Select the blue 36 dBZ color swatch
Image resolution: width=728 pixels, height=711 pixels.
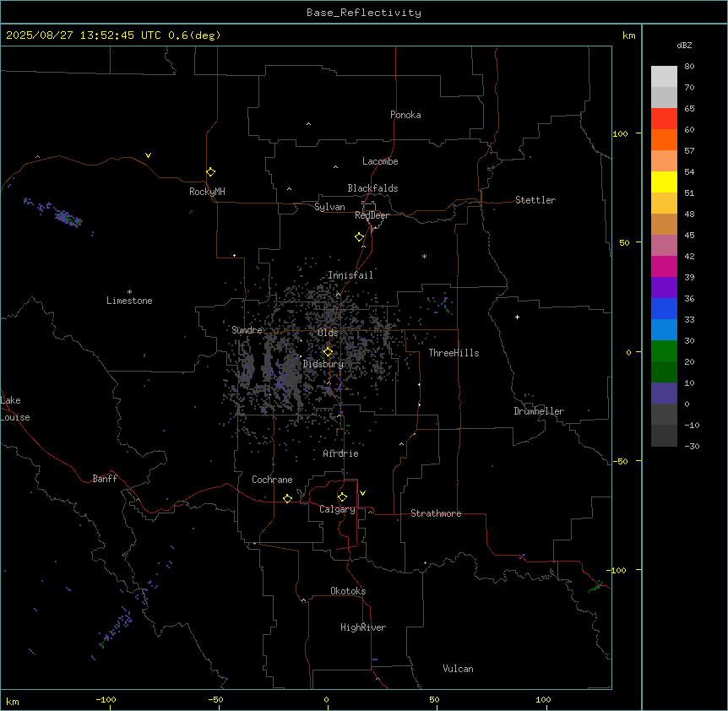tap(664, 308)
